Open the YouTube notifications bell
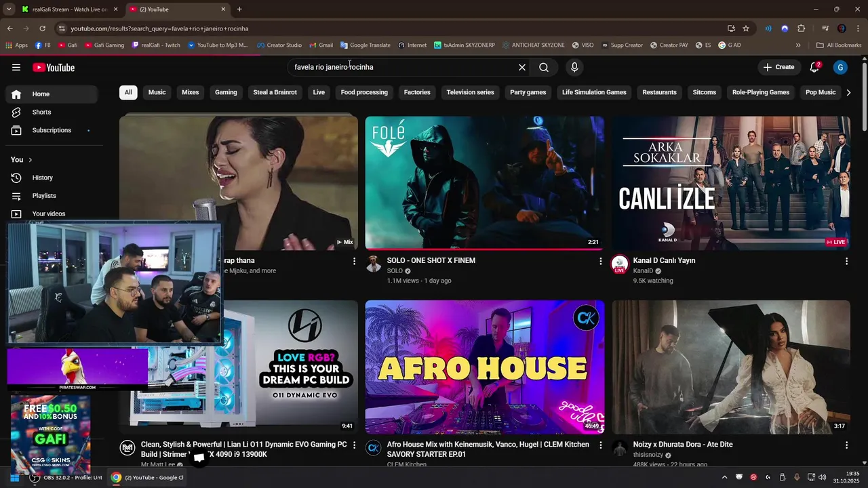Screen dimensions: 868x488 coord(815,67)
